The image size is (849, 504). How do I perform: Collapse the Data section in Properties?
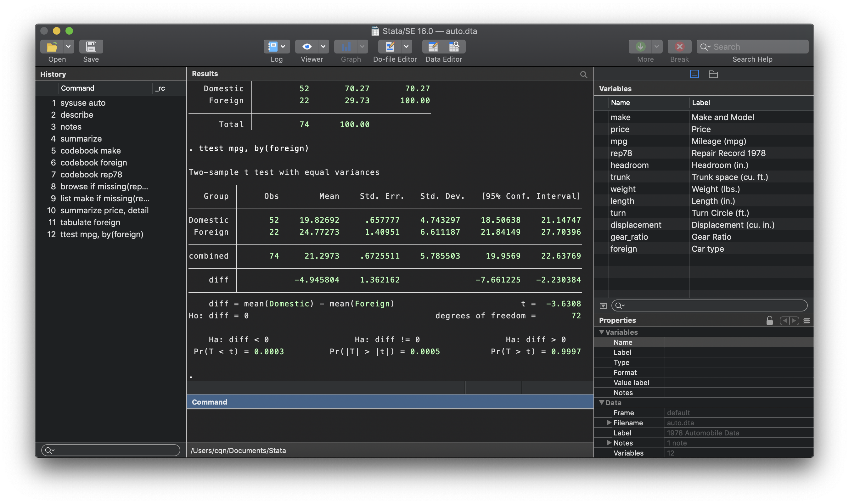pos(601,402)
